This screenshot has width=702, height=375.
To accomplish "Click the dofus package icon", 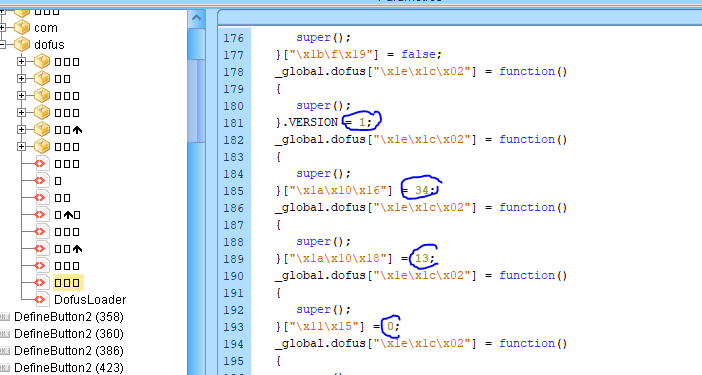I will [22, 45].
